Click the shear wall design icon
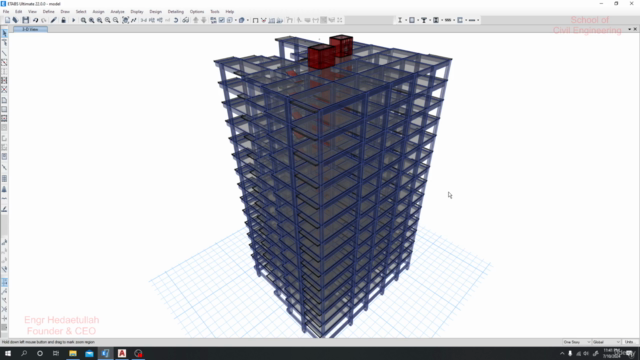 460,20
